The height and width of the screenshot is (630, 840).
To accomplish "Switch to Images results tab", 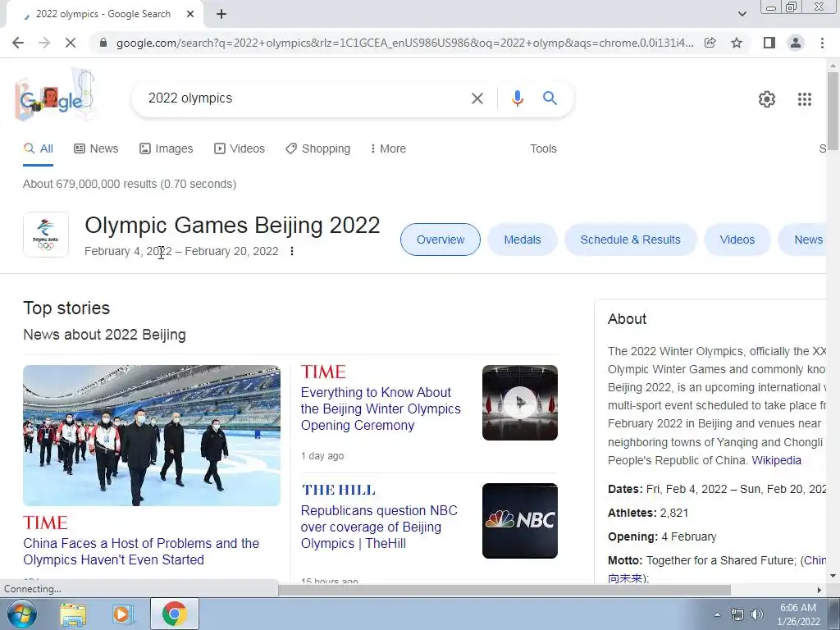I will (x=166, y=149).
